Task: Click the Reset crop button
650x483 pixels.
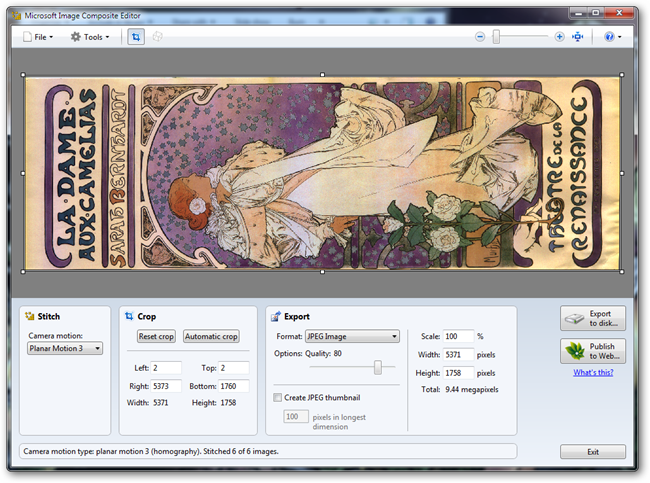Action: (x=156, y=336)
